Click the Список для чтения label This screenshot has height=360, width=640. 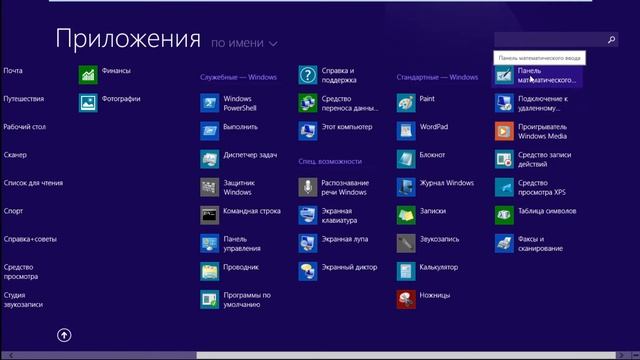pos(33,183)
